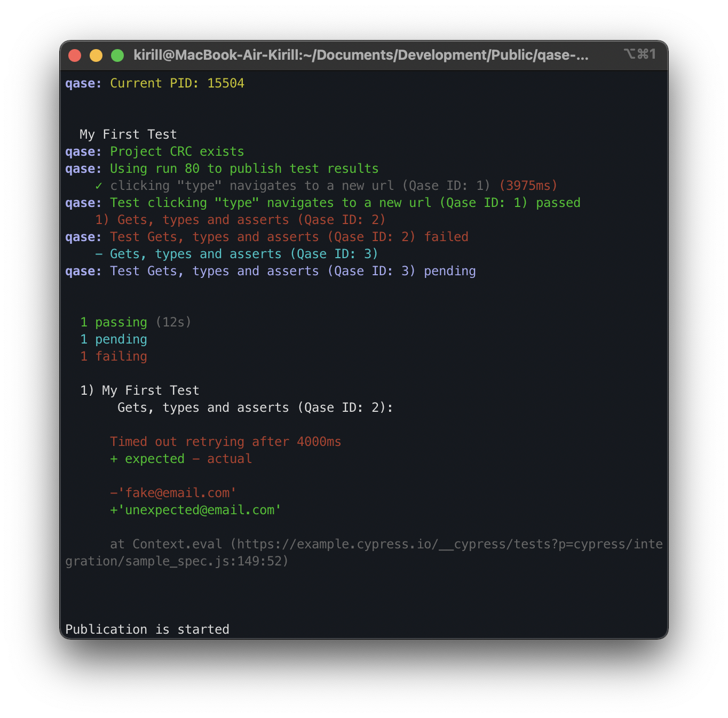Click the '(3975ms)' duration text
Image resolution: width=728 pixels, height=718 pixels.
[x=528, y=186]
